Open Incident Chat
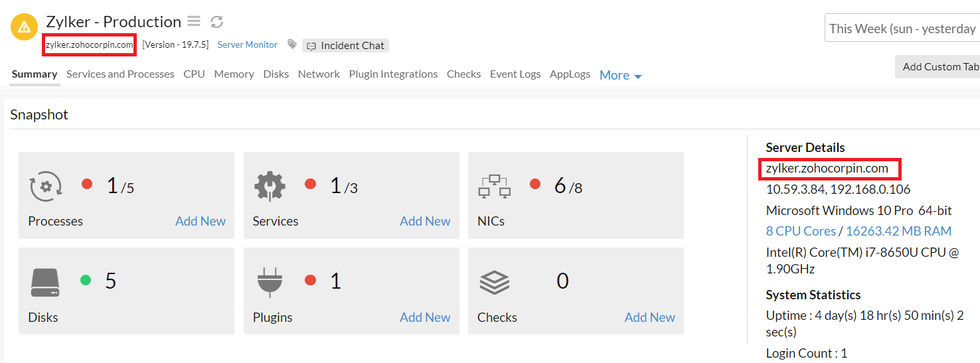The image size is (980, 363). click(x=345, y=46)
